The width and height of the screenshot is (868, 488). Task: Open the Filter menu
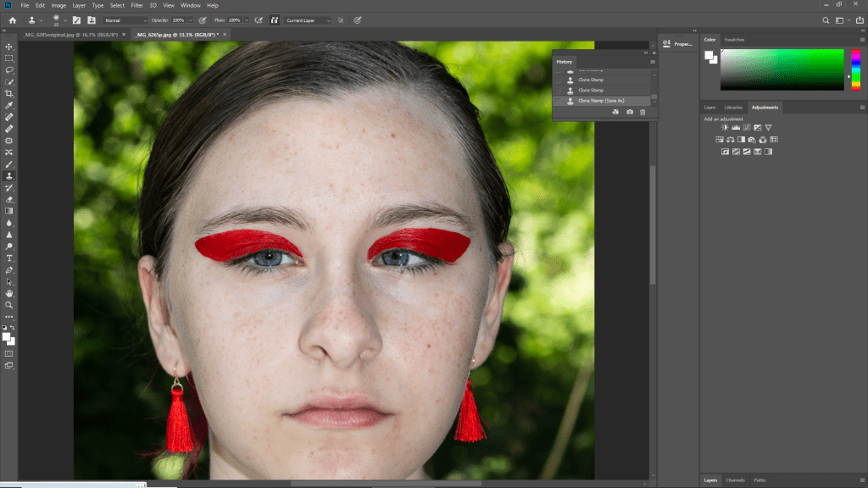[136, 5]
